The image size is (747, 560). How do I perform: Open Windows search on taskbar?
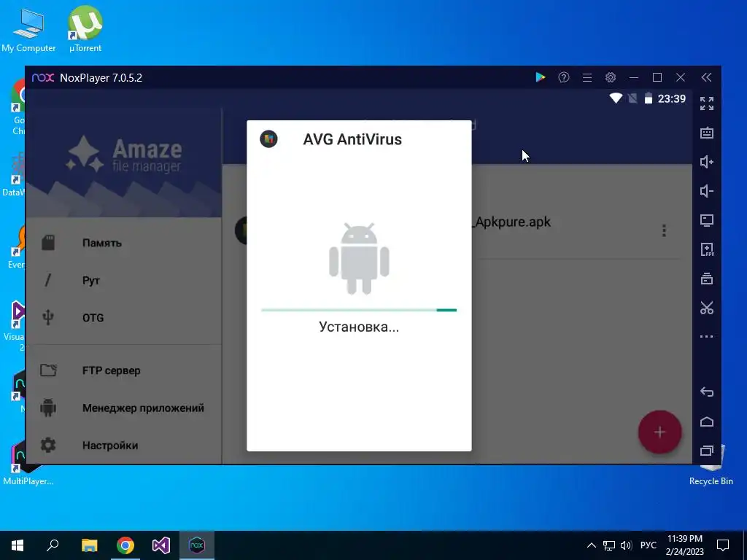pyautogui.click(x=53, y=545)
